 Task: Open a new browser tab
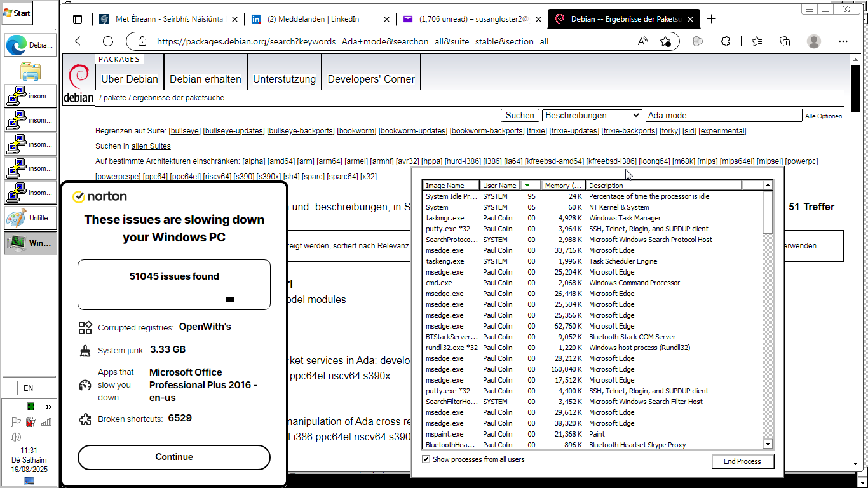click(711, 19)
